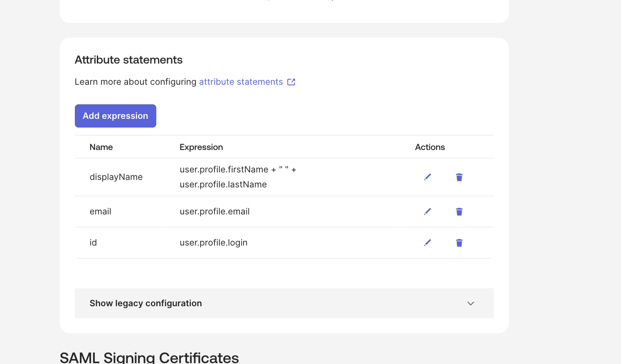This screenshot has height=364, width=621.
Task: Remove the id attribute with trash icon
Action: (x=459, y=243)
